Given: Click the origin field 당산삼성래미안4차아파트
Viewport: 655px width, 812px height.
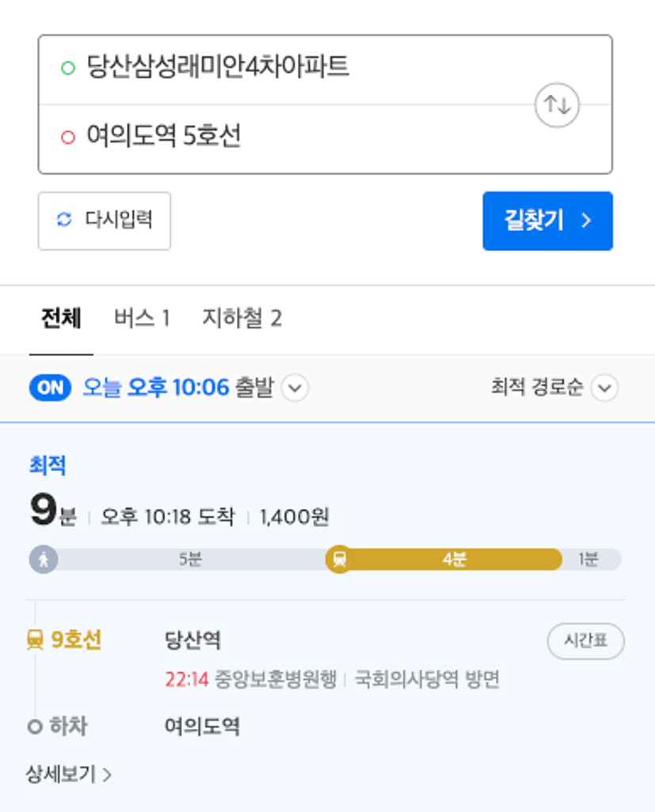Looking at the screenshot, I should pos(287,70).
